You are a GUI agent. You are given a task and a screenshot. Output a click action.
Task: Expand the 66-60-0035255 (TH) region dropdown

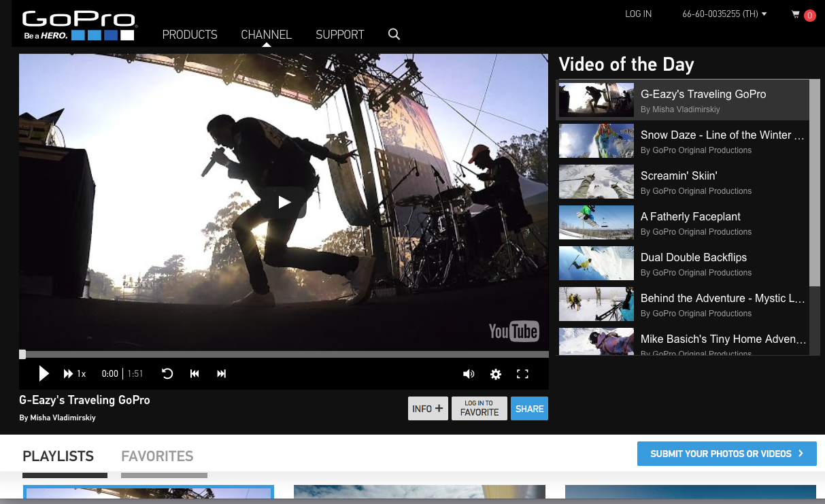(724, 14)
